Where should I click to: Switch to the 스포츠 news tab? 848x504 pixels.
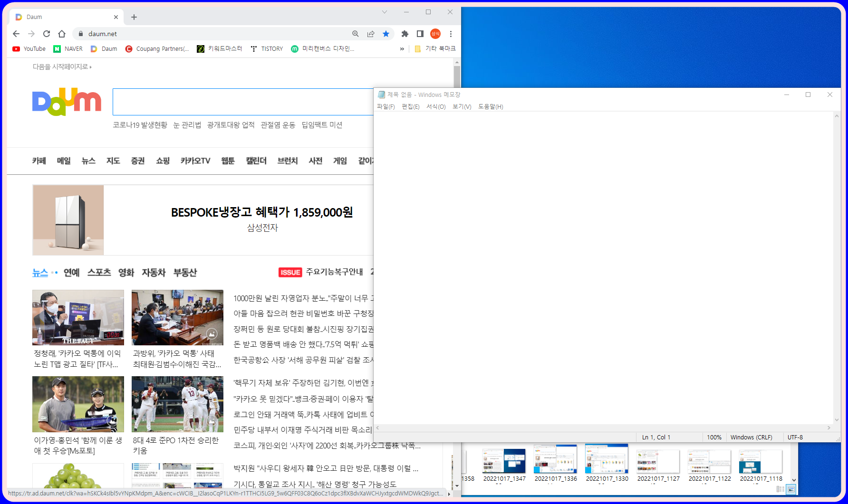click(x=99, y=273)
